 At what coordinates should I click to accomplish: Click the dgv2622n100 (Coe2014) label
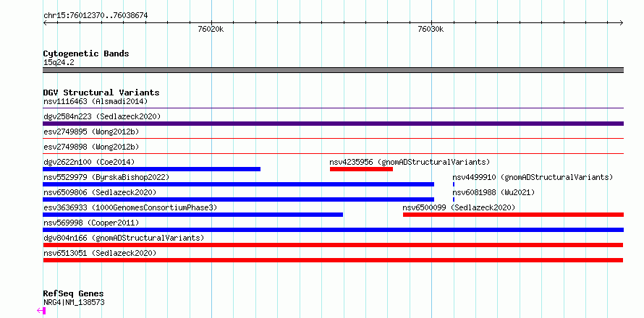click(x=89, y=162)
